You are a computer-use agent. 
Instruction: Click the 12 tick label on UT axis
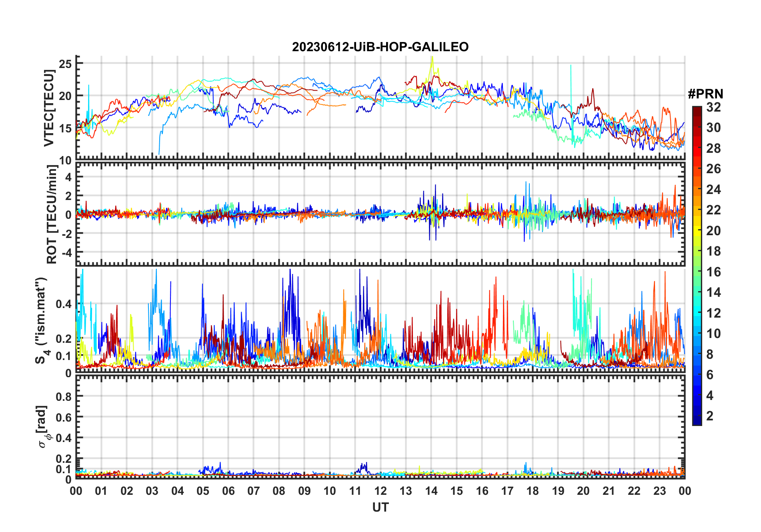tap(380, 491)
